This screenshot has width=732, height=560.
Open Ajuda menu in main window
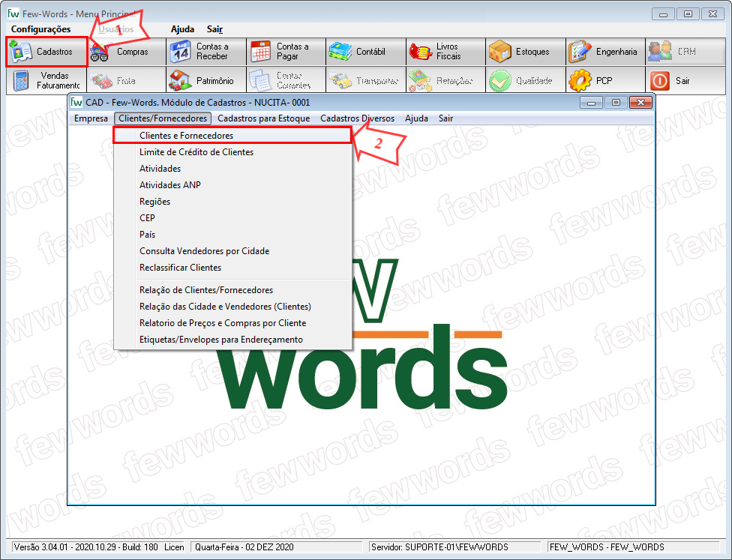point(182,29)
